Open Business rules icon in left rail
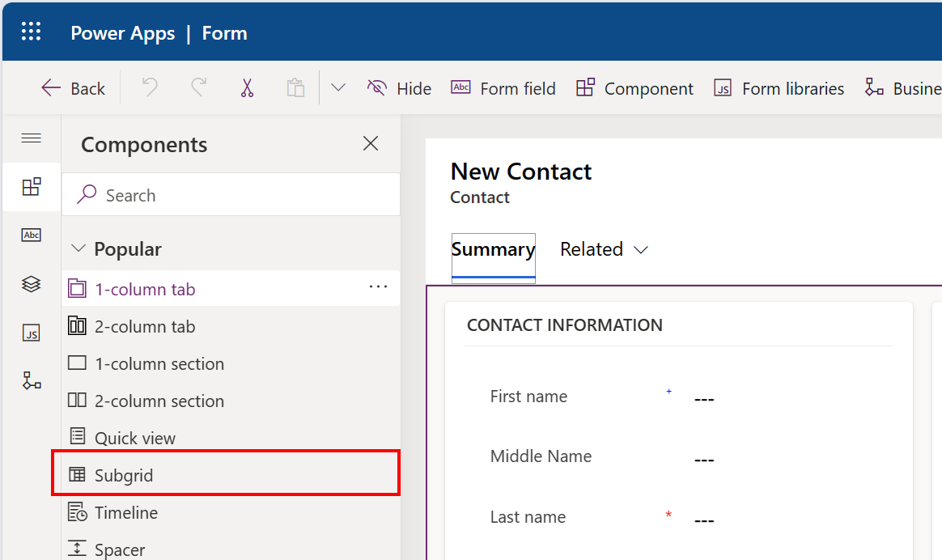This screenshot has height=560, width=942. pos(31,381)
